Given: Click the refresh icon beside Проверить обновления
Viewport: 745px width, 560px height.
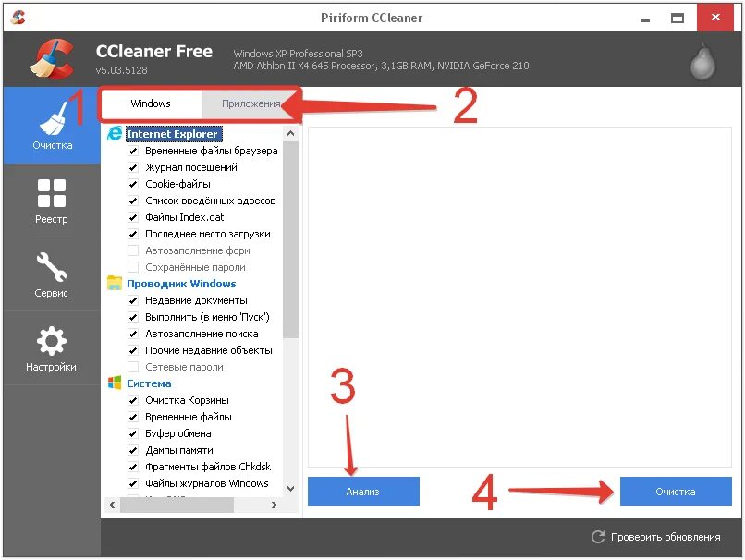Looking at the screenshot, I should point(598,537).
